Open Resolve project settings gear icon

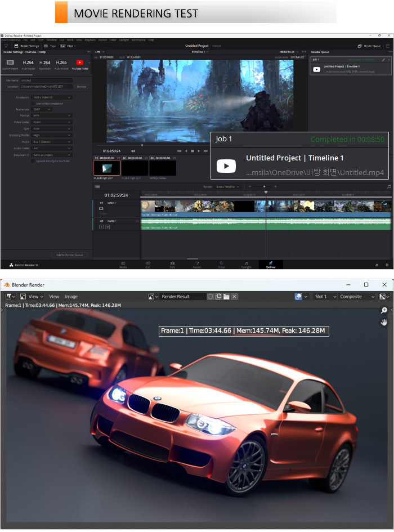[387, 265]
